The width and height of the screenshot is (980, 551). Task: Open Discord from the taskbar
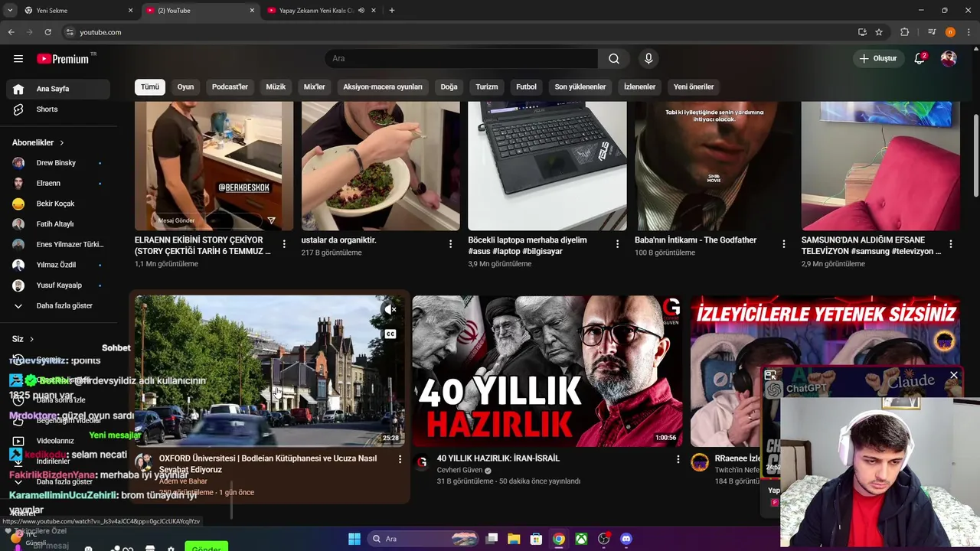pyautogui.click(x=626, y=539)
